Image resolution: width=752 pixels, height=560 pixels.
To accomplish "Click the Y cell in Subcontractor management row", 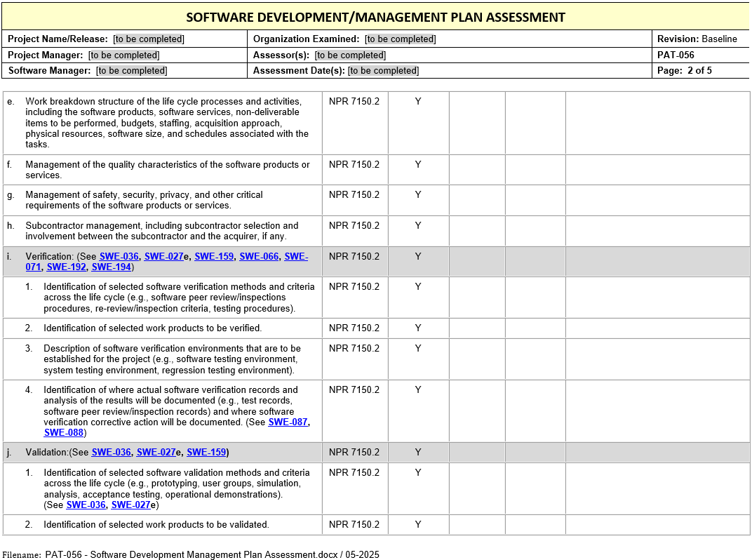I will coord(418,226).
